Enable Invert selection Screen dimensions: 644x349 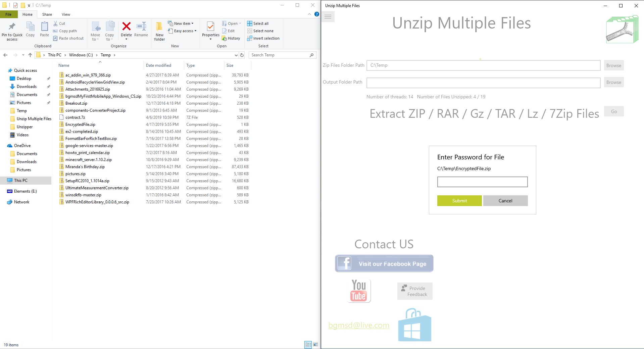tap(263, 38)
